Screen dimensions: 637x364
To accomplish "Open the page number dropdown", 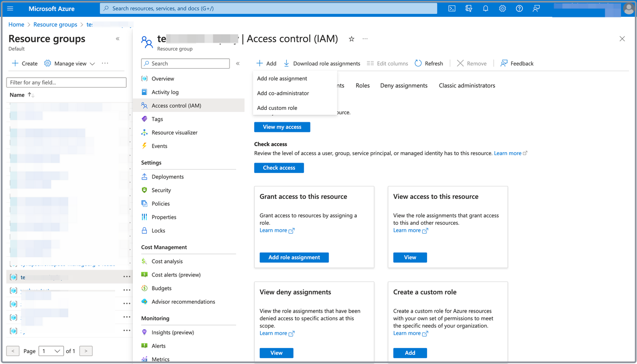I will [51, 351].
